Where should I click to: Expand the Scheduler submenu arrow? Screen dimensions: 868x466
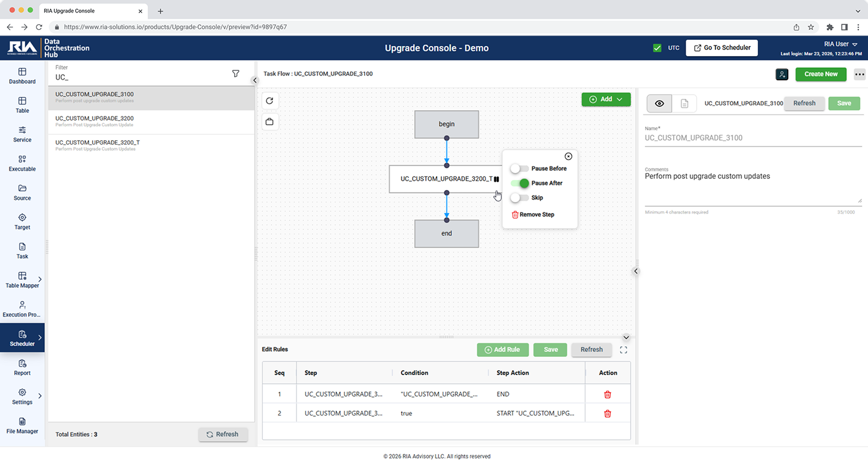(x=40, y=338)
